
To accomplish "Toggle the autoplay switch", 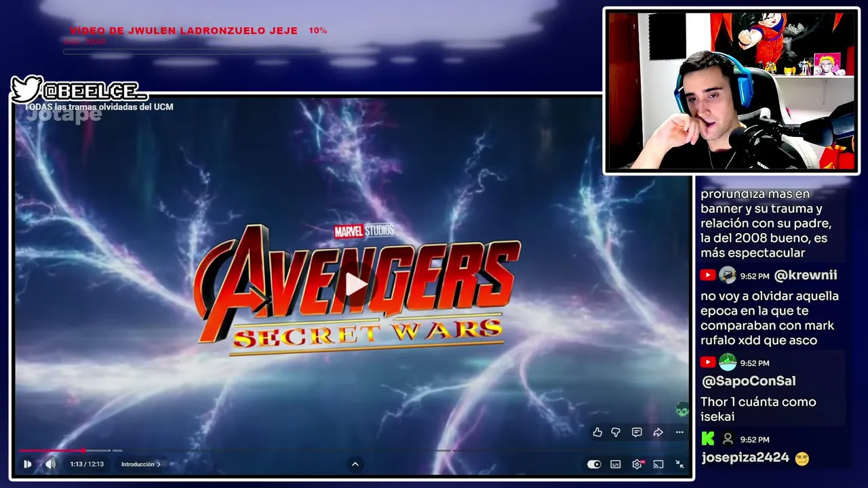I will (x=594, y=464).
